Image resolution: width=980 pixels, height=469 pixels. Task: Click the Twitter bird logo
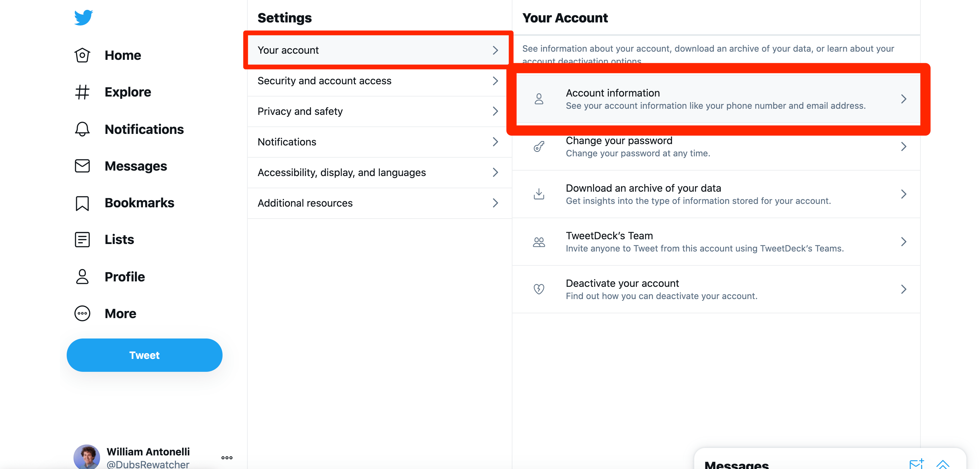(x=83, y=17)
